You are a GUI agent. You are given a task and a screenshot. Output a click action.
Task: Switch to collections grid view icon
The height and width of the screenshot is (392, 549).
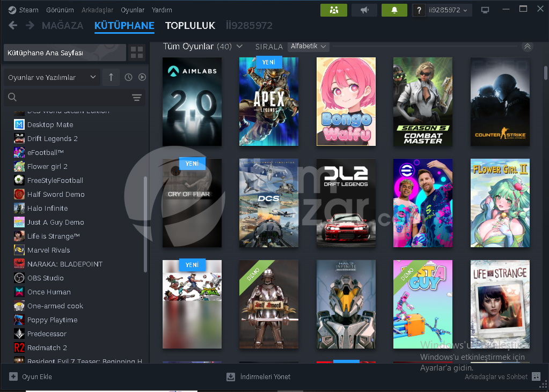[137, 53]
